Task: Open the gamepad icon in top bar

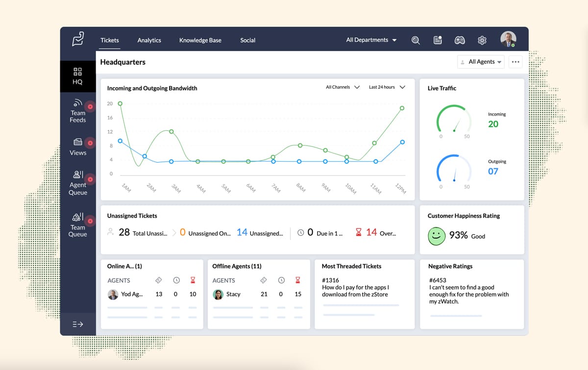Action: pos(460,40)
